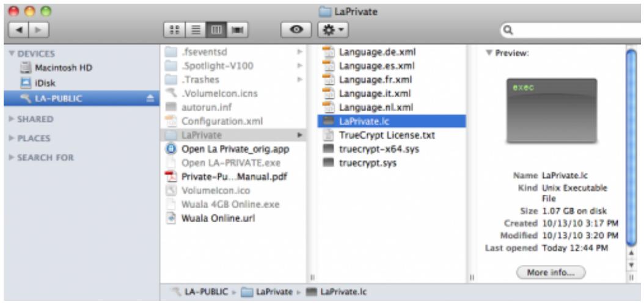
Task: Collapse the Preview disclosure triangle
Action: click(489, 53)
